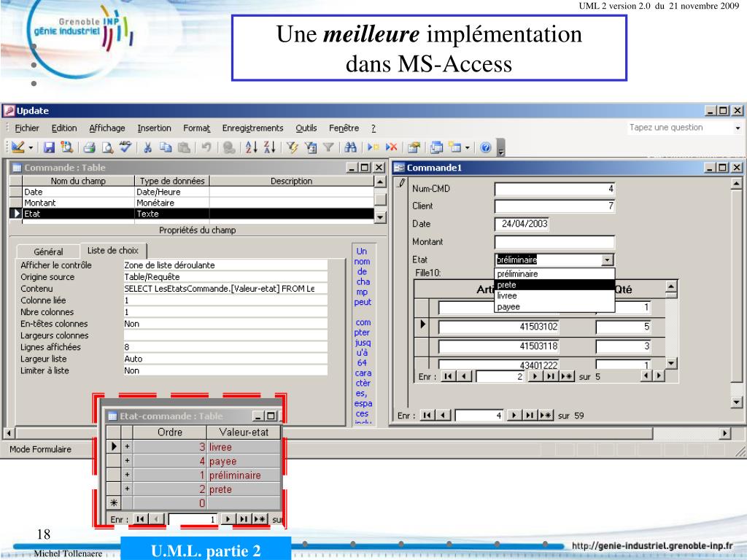
Task: Click article cell 41503118 in subform
Action: (498, 346)
